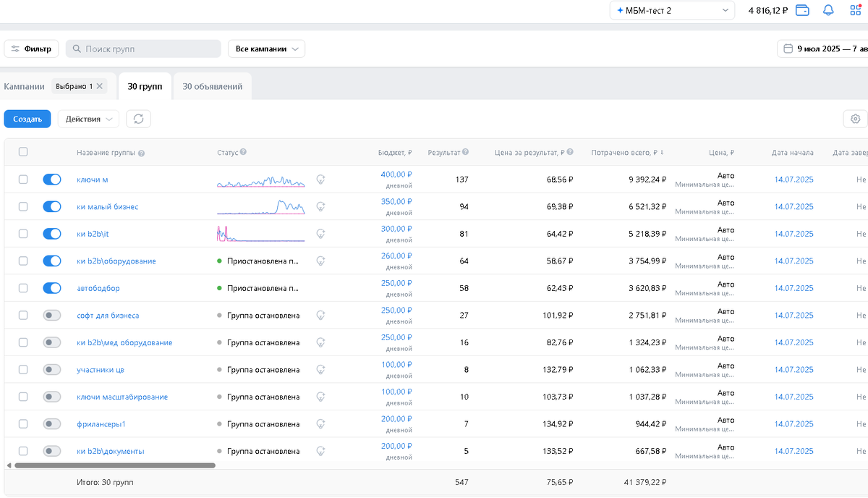Click lightbulb icon for фрилансеры1 row

pyautogui.click(x=320, y=423)
